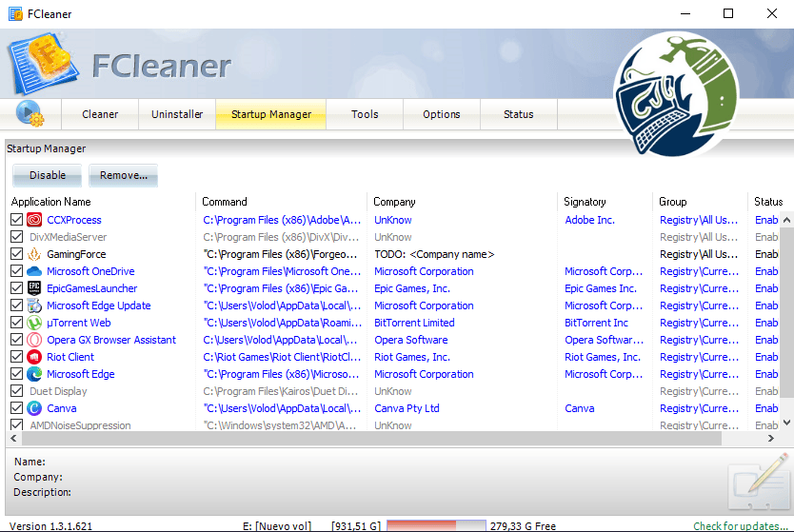Sort by Command column header
Viewport: 794px width, 532px height.
click(281, 202)
